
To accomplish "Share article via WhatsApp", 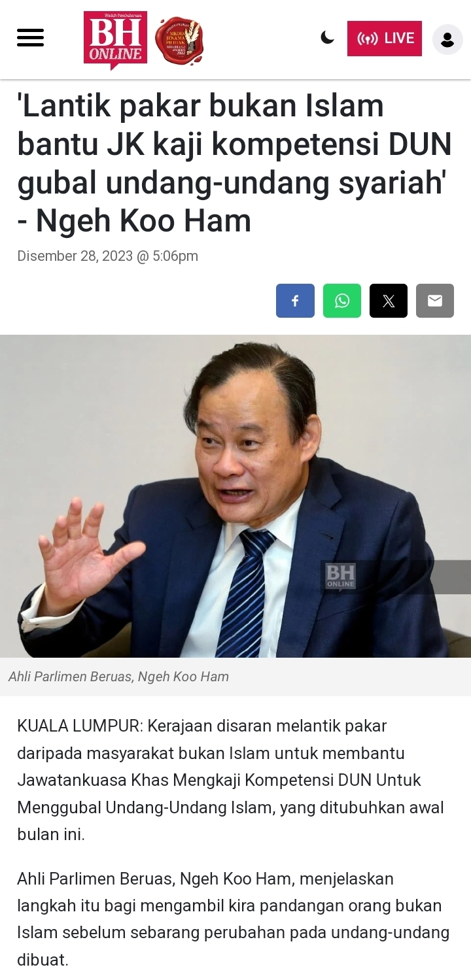I will [342, 301].
